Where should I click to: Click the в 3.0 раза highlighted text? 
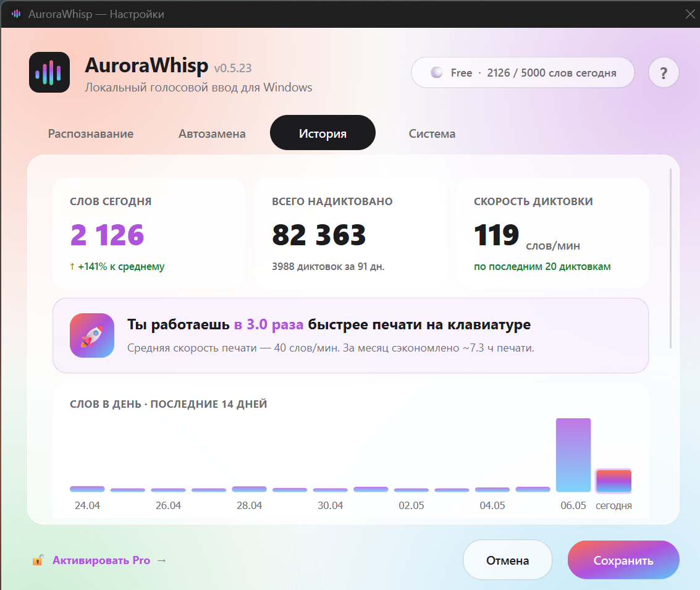pyautogui.click(x=269, y=324)
